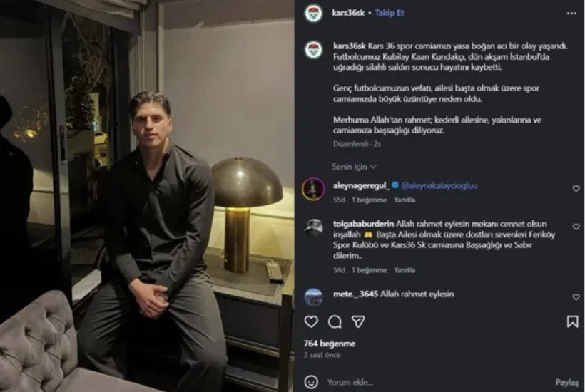Open the @aleynakalayciogluu mention link
Image resolution: width=585 pixels, height=392 pixels.
point(439,185)
